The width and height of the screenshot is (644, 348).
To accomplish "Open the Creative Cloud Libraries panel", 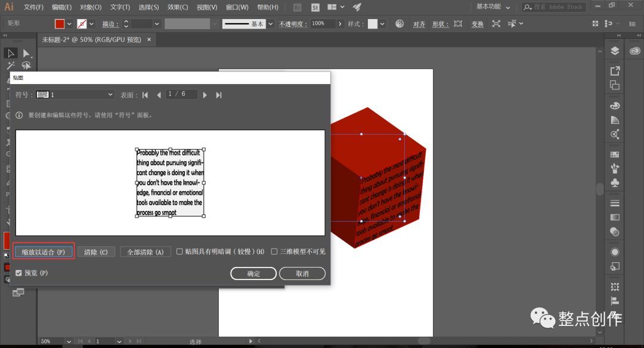I will click(634, 51).
